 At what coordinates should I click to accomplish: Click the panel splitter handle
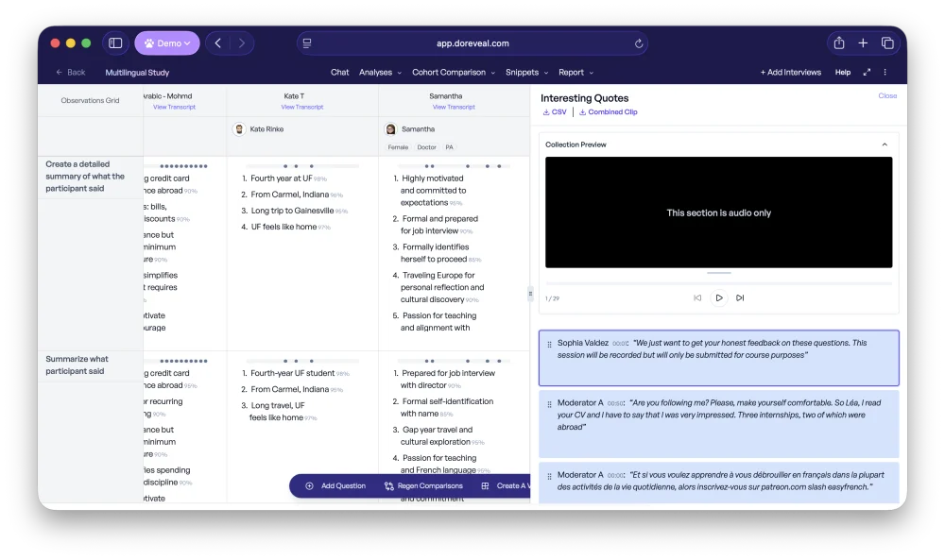[x=530, y=294]
